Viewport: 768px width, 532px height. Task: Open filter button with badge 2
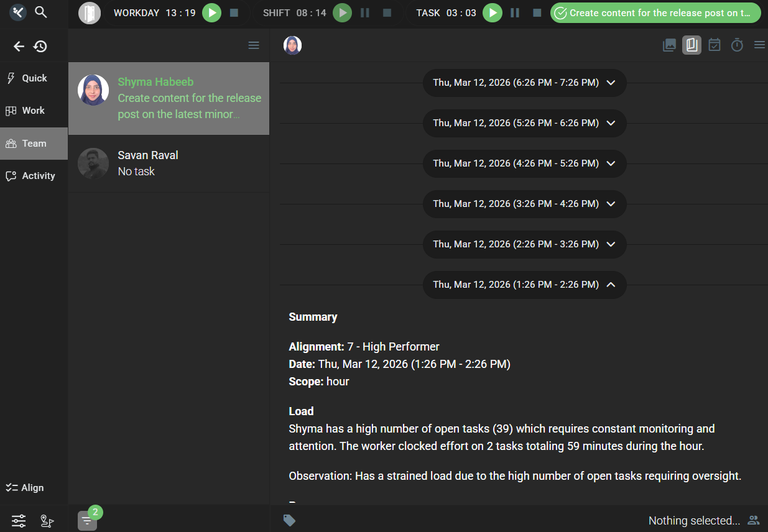[x=87, y=520]
